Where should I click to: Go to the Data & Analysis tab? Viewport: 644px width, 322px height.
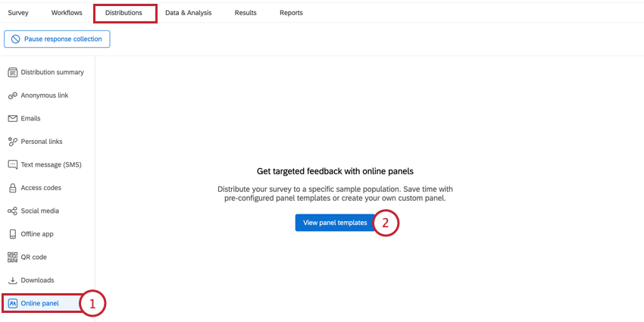[189, 13]
